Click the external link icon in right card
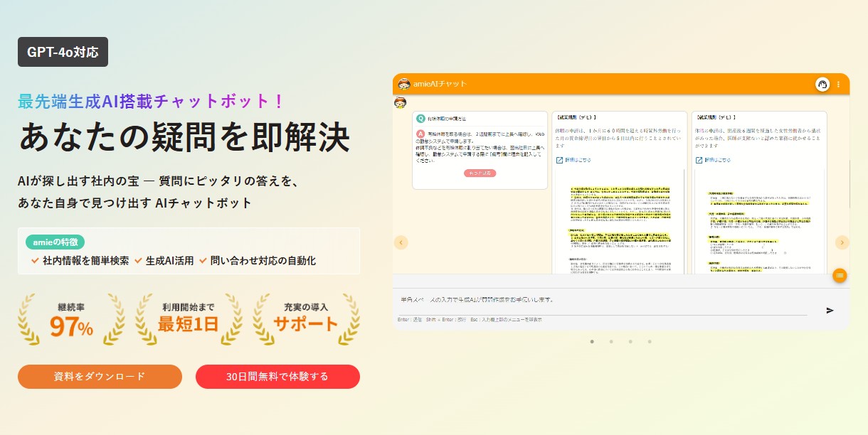 (699, 160)
